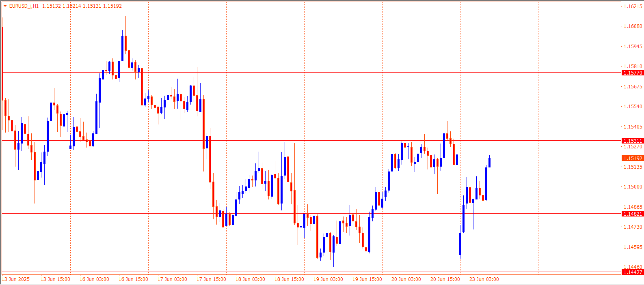
Task: Click the 17 Jun 03:00 time label
Action: tap(172, 279)
